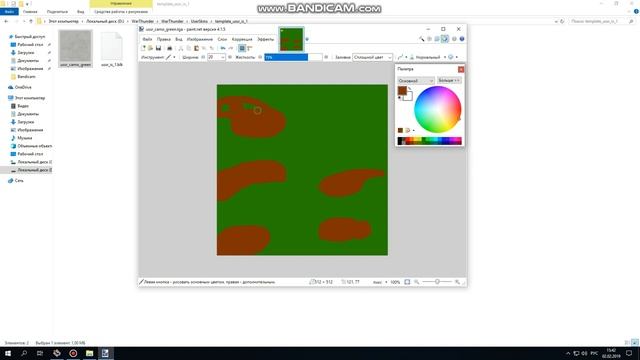Open the Файл menu in paint.net
The width and height of the screenshot is (640, 360).
point(147,39)
